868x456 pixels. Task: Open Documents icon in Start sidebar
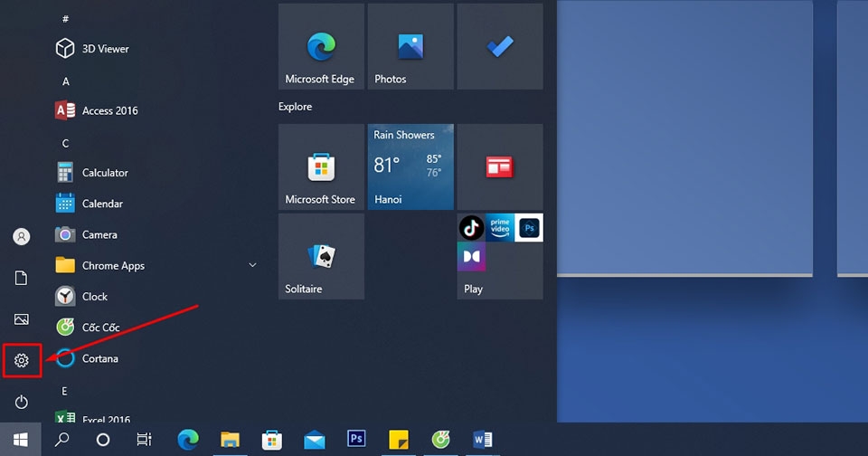(x=22, y=278)
